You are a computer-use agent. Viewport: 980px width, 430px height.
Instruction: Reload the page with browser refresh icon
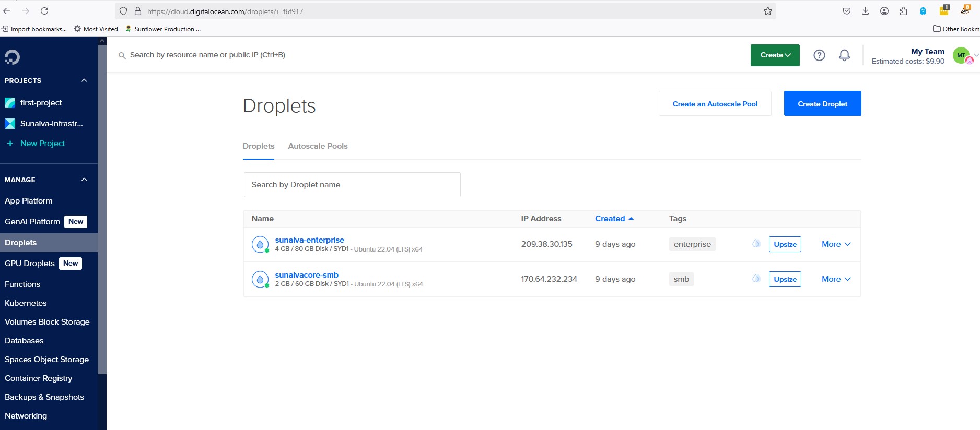(44, 11)
